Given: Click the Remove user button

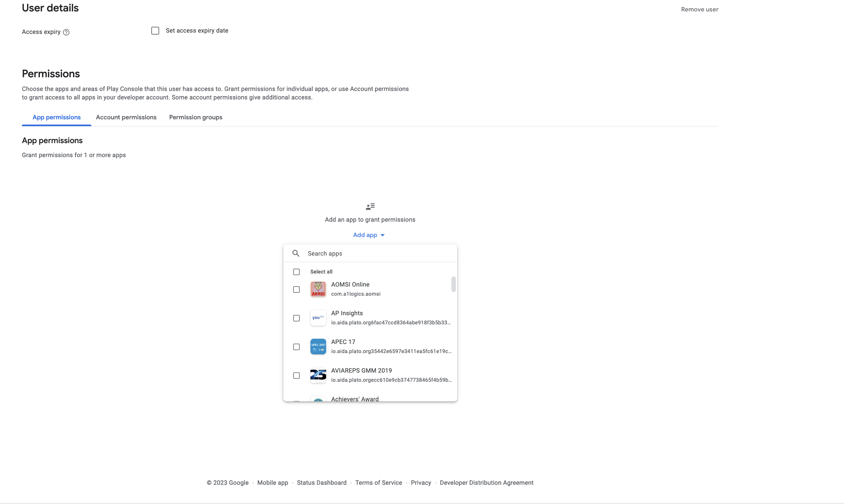Looking at the screenshot, I should pos(699,9).
